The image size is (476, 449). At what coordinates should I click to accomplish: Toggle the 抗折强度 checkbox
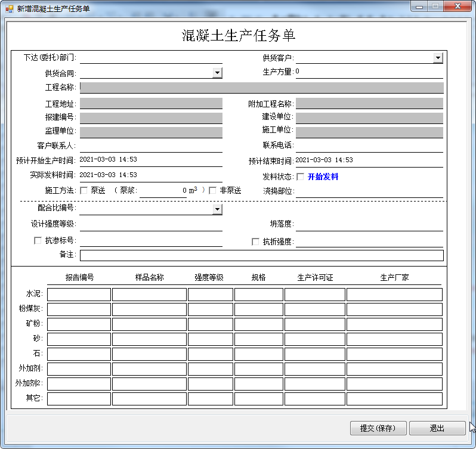[256, 241]
